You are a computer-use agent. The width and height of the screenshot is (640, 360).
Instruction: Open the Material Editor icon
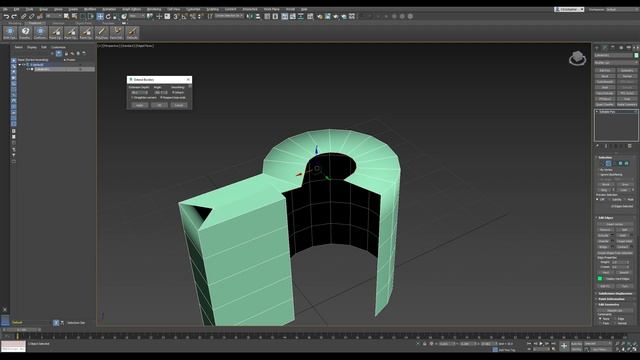310,16
